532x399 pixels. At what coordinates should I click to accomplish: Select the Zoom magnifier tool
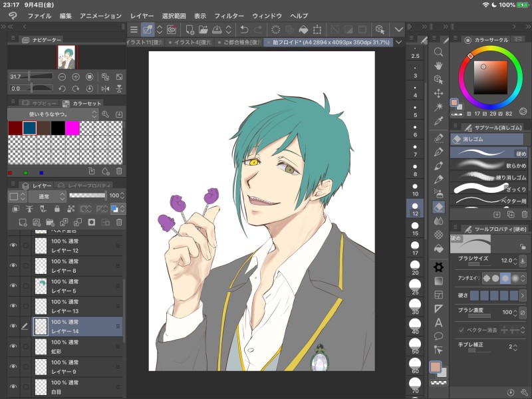coord(438,52)
